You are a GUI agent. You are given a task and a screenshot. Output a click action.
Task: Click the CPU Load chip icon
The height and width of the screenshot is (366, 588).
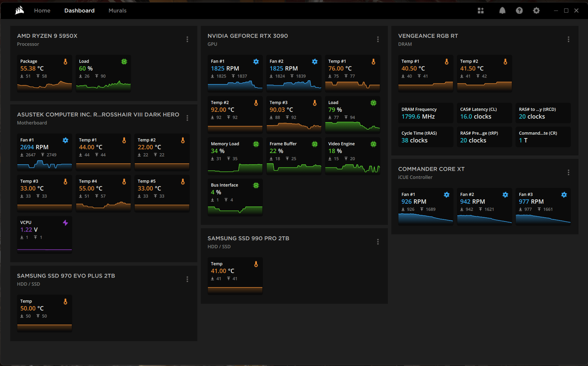(124, 62)
